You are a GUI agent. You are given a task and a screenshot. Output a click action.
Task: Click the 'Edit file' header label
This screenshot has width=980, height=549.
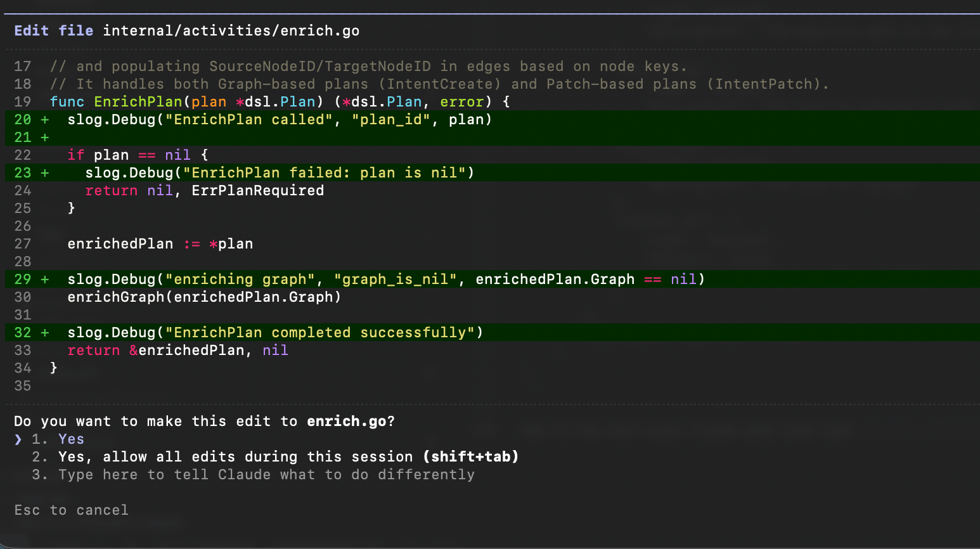pyautogui.click(x=54, y=30)
